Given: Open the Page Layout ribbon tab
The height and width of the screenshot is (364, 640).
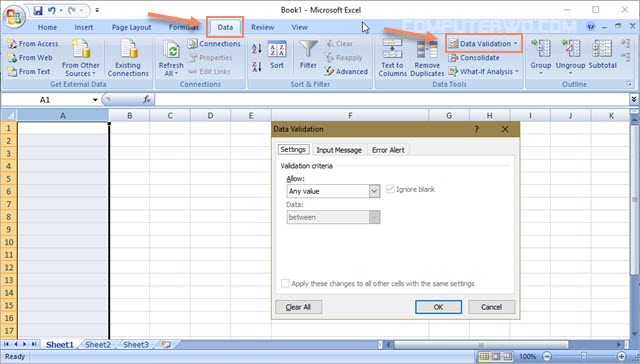Looking at the screenshot, I should click(x=131, y=27).
